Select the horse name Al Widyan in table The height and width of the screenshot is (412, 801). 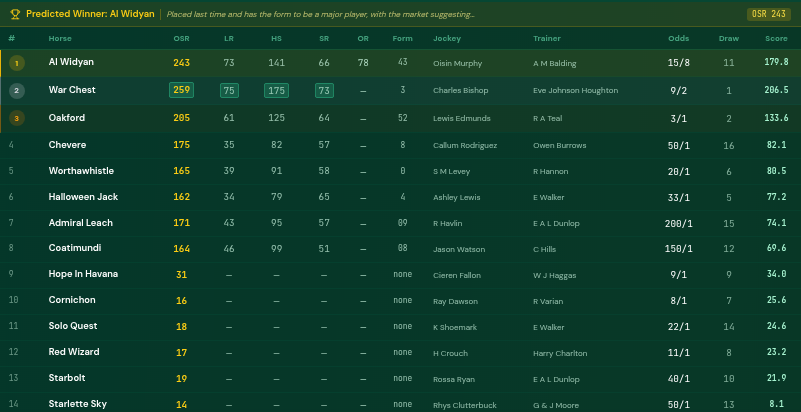pyautogui.click(x=71, y=62)
